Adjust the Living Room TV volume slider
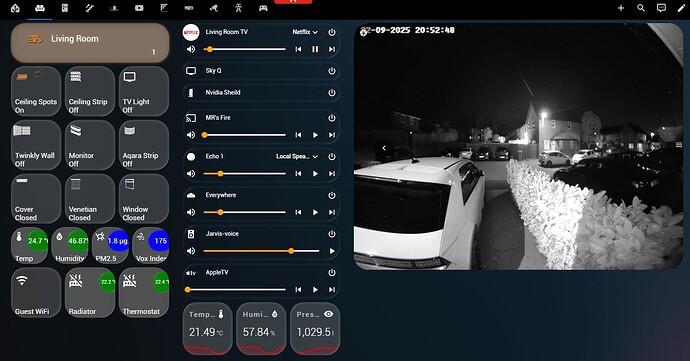This screenshot has height=361, width=690. 245,49
